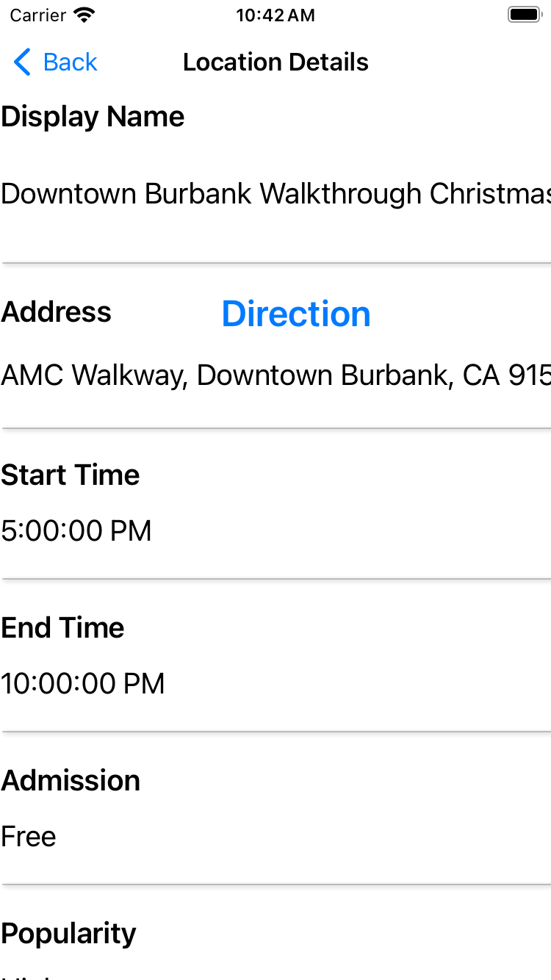
Task: Tap the 10:42 AM status clock
Action: click(x=275, y=15)
